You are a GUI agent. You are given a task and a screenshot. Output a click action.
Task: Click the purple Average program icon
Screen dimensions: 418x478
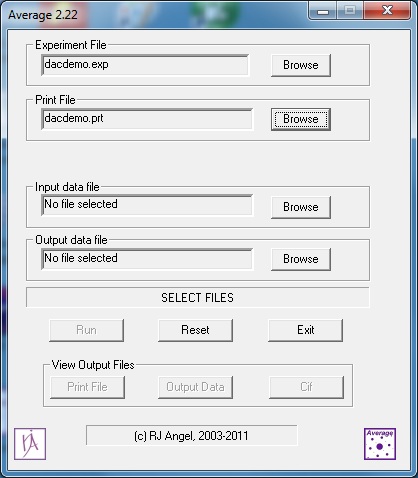[380, 444]
